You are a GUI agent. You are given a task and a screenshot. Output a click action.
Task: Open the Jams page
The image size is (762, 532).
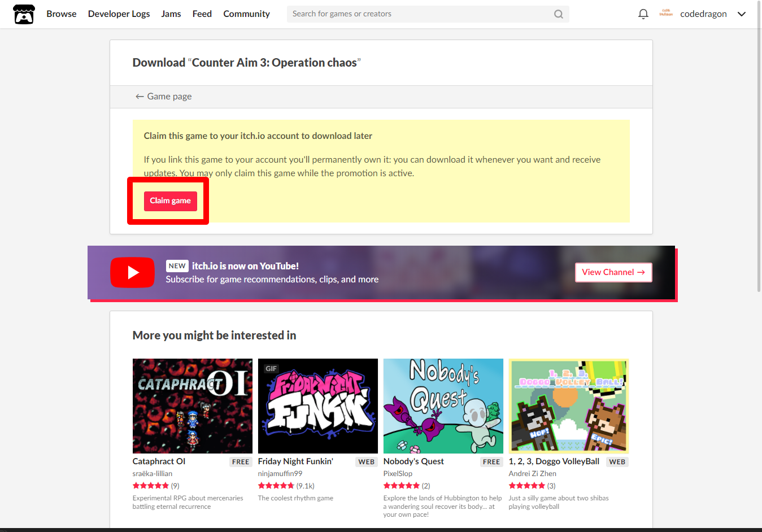click(x=171, y=14)
